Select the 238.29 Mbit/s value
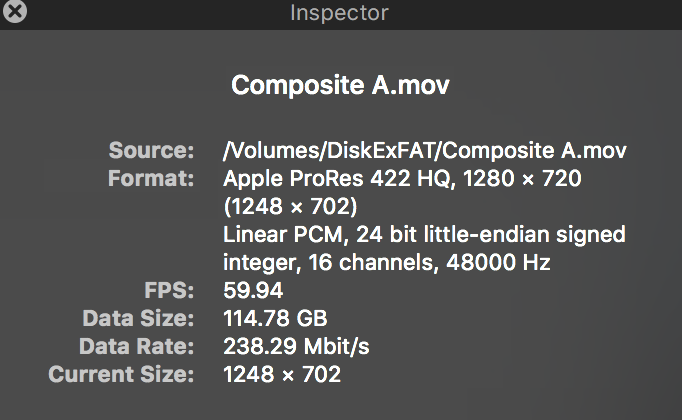 click(x=295, y=347)
